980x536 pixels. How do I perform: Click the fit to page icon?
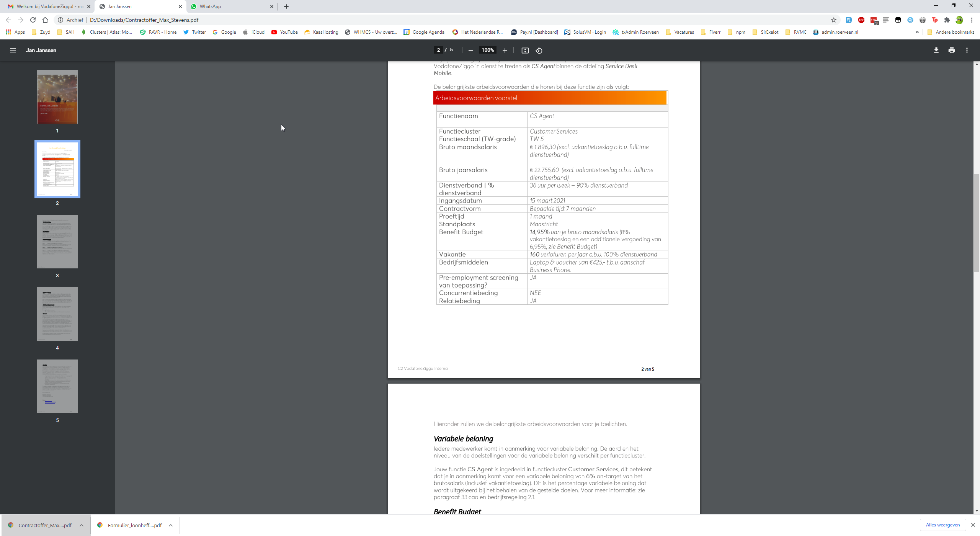coord(525,50)
